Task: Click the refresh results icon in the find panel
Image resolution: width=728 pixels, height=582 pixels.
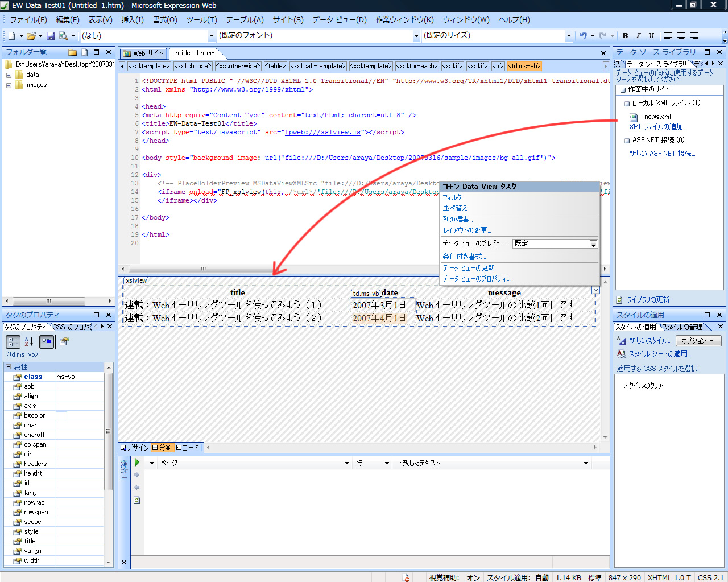Action: (x=136, y=500)
